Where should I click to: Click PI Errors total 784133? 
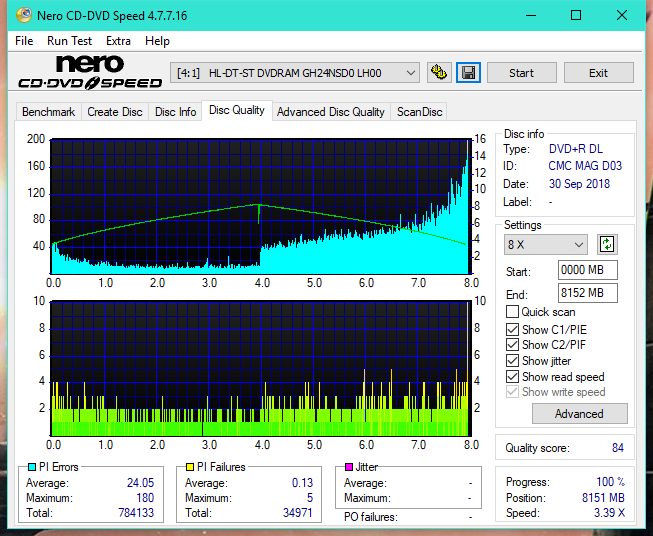pyautogui.click(x=136, y=512)
